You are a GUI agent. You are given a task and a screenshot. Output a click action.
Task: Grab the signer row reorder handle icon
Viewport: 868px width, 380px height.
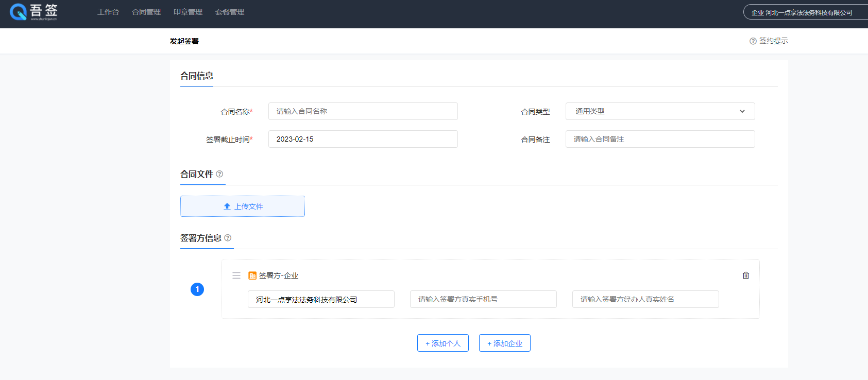tap(236, 275)
